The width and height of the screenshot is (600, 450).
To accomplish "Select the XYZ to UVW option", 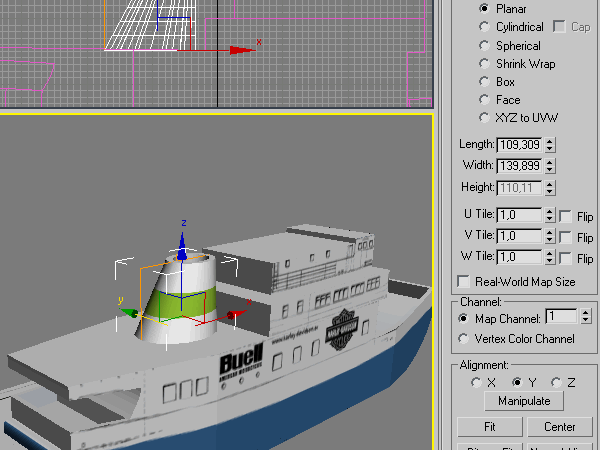I will click(x=484, y=117).
